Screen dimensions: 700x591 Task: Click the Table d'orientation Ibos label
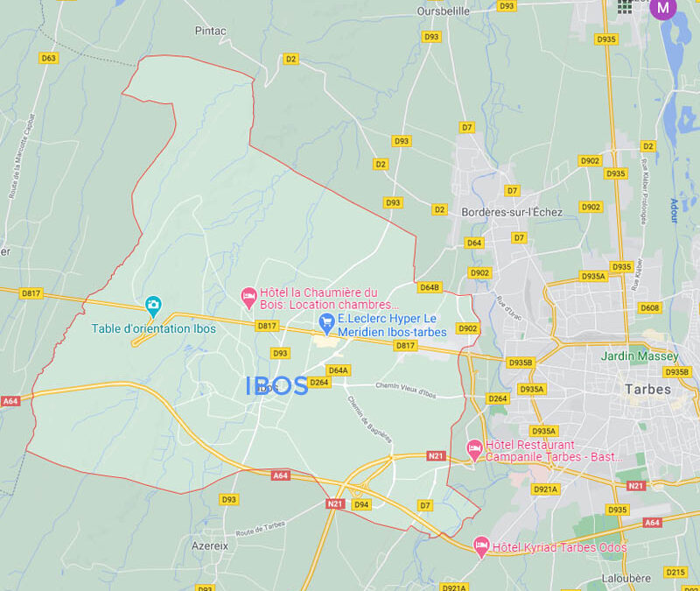(154, 329)
